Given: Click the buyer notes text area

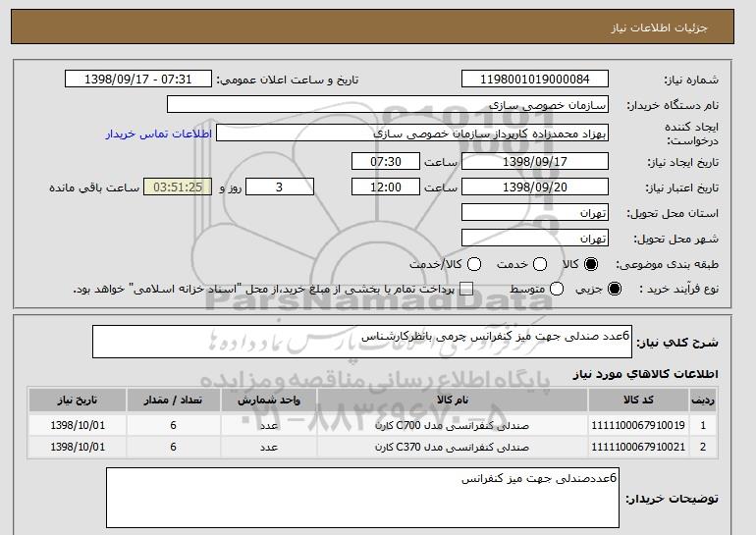Looking at the screenshot, I should click(x=362, y=498).
